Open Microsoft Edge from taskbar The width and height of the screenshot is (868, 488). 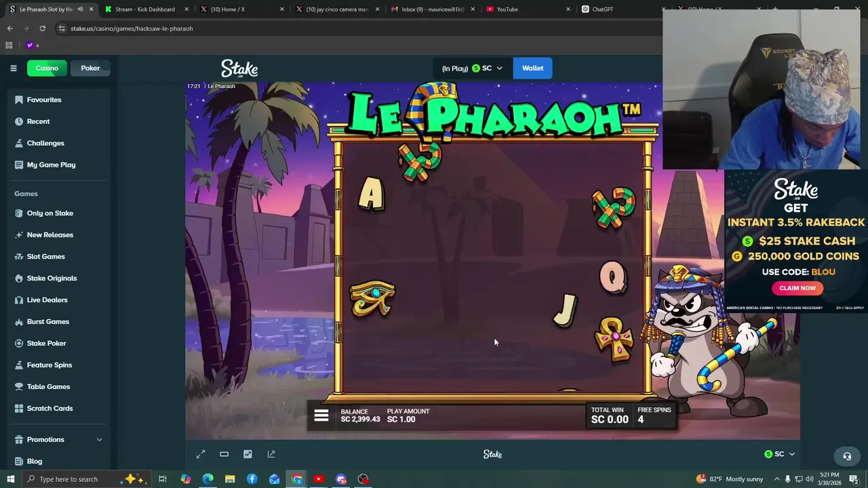(x=208, y=479)
